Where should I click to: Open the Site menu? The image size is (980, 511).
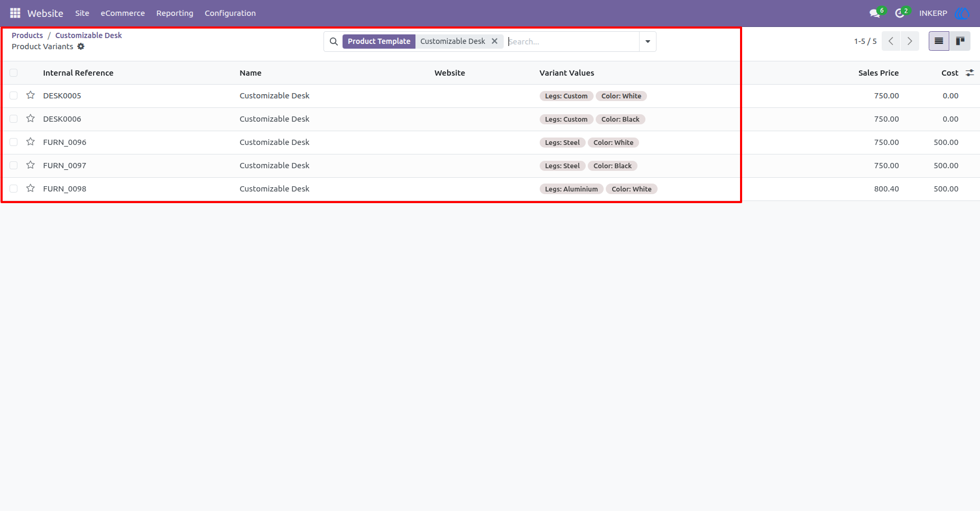point(82,13)
